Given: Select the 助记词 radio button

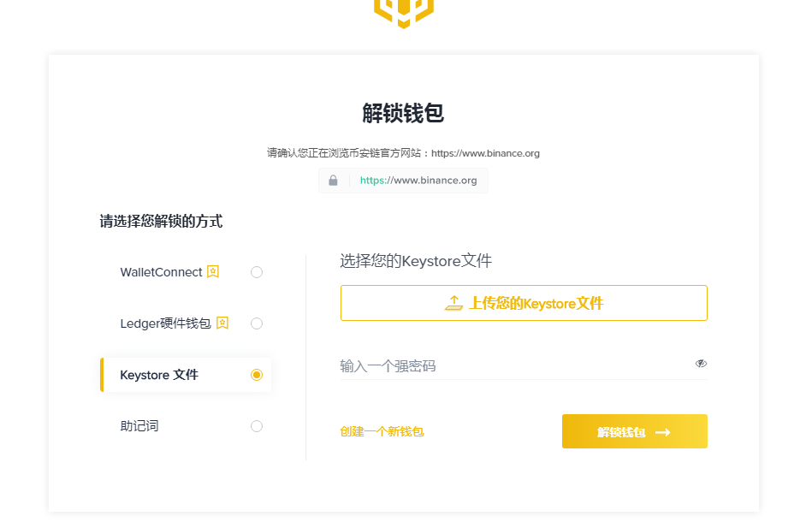Looking at the screenshot, I should click(257, 426).
